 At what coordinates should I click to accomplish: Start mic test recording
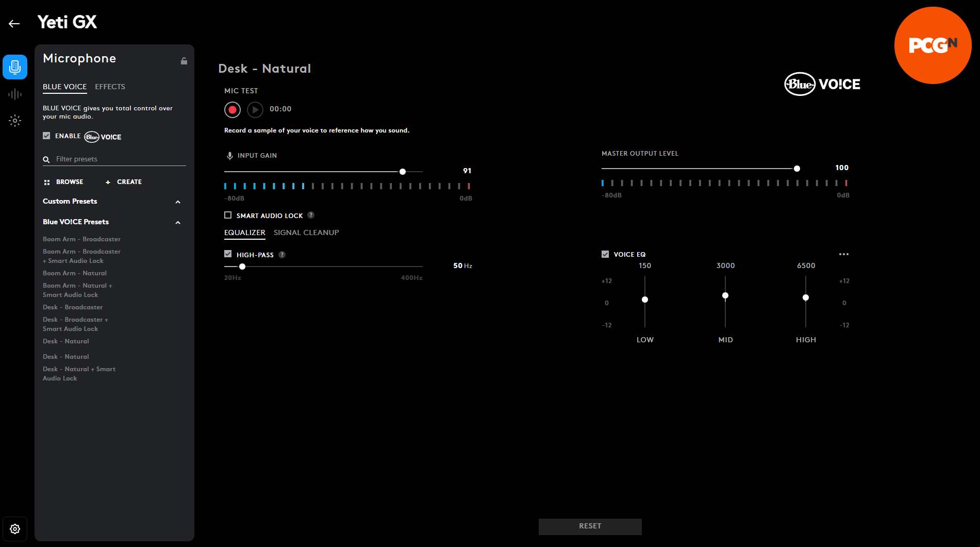pyautogui.click(x=232, y=109)
